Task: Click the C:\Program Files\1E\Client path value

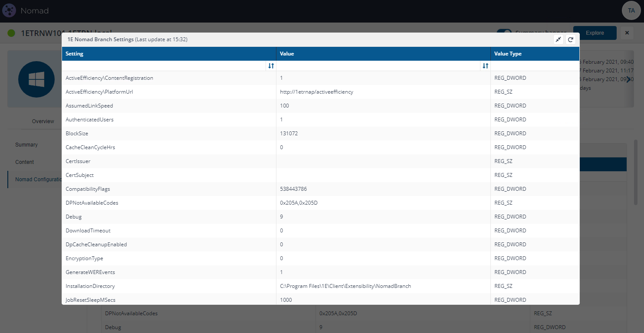Action: click(x=345, y=286)
